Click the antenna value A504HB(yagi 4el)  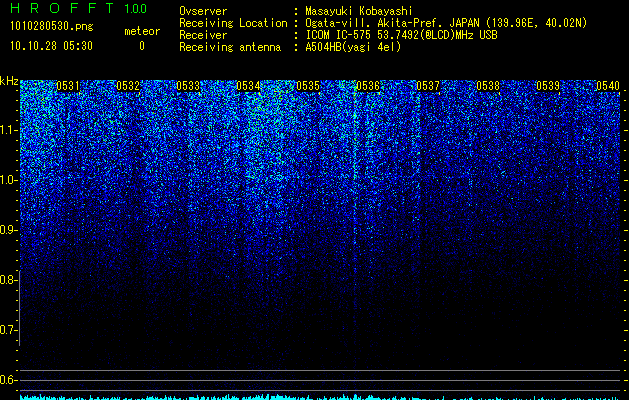[353, 47]
